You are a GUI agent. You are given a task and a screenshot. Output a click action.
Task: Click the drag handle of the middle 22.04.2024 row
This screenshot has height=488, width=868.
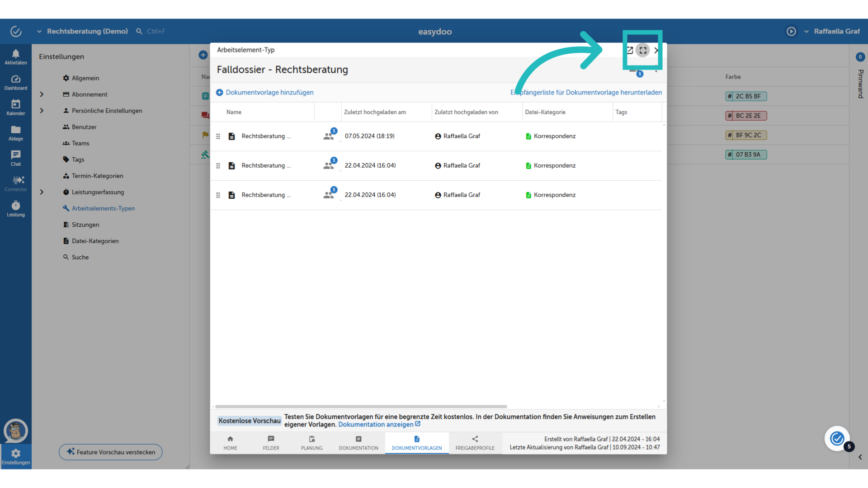click(x=218, y=166)
